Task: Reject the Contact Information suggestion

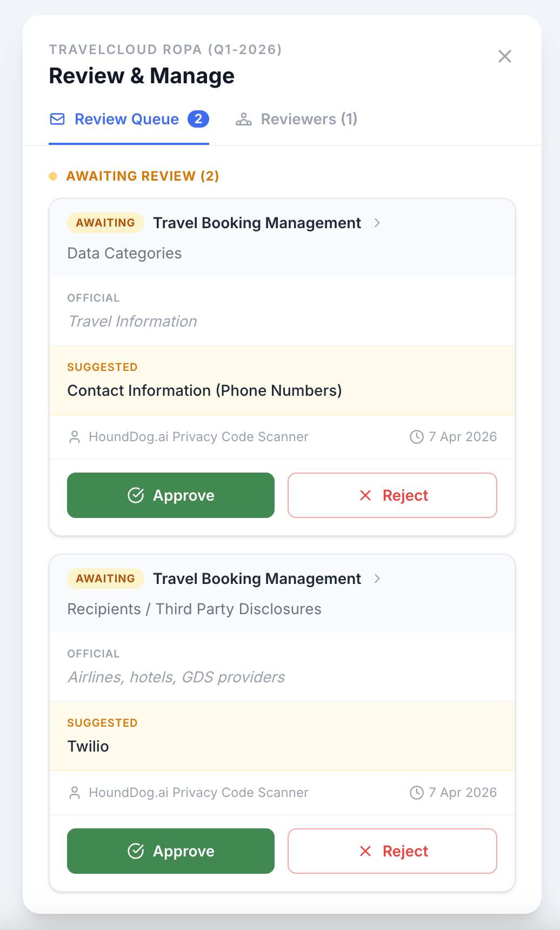Action: tap(392, 495)
